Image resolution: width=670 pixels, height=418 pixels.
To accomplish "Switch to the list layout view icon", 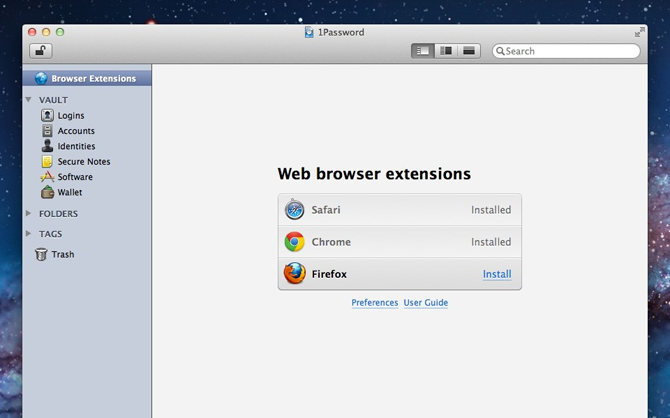I will click(x=423, y=51).
